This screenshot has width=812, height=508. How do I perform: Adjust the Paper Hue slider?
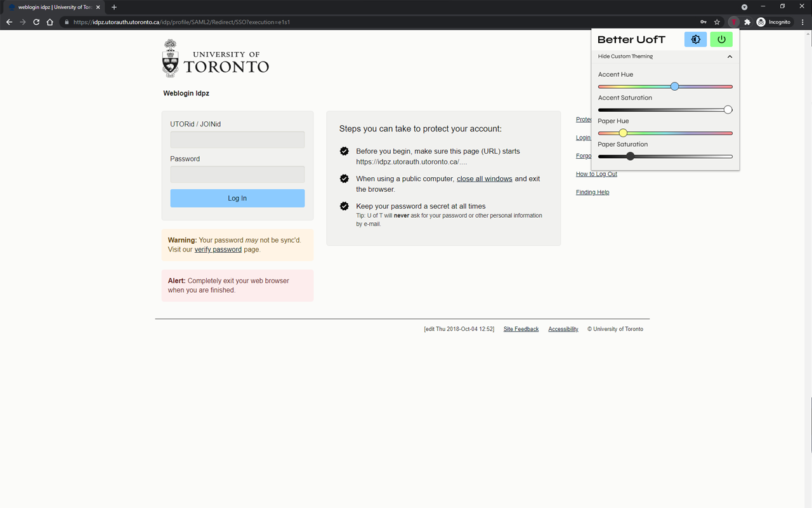(x=665, y=133)
